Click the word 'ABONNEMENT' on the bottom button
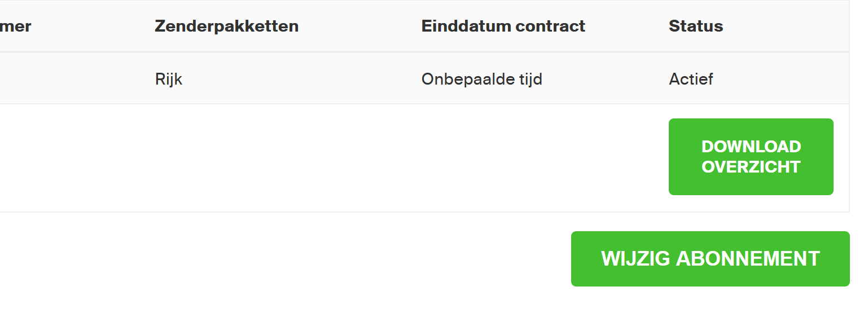The width and height of the screenshot is (868, 313). pyautogui.click(x=747, y=258)
